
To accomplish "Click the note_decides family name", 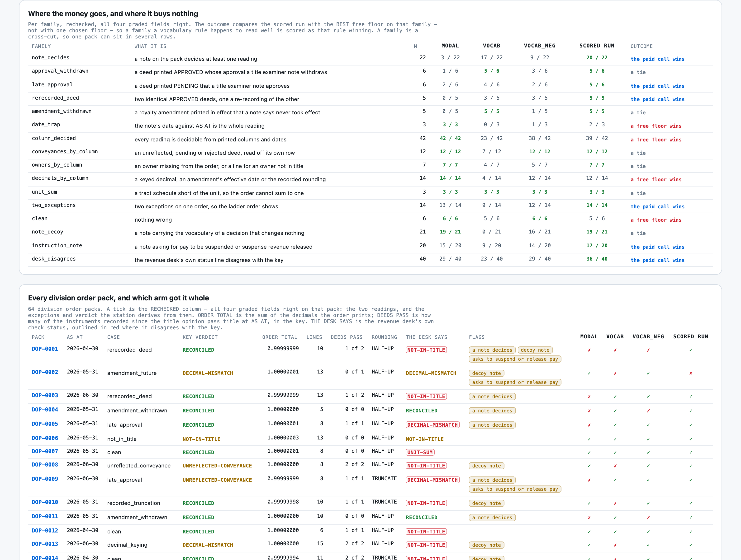I will [x=51, y=58].
